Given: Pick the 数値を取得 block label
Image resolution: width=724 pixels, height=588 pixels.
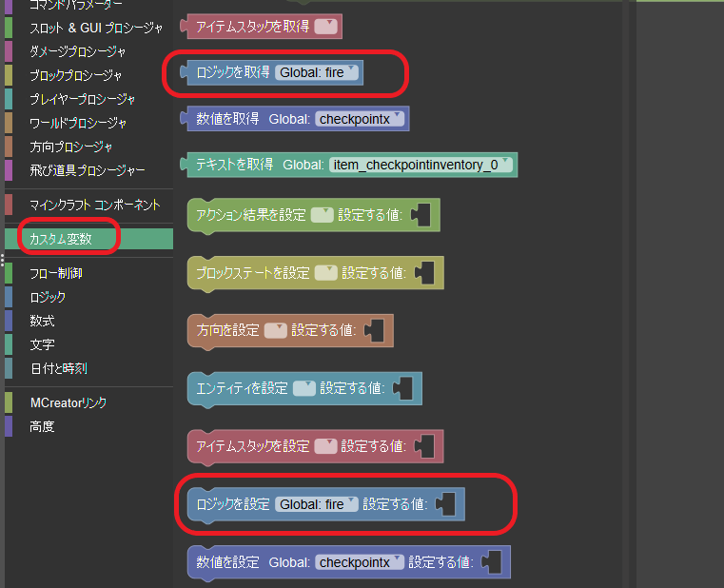Looking at the screenshot, I should [x=227, y=119].
